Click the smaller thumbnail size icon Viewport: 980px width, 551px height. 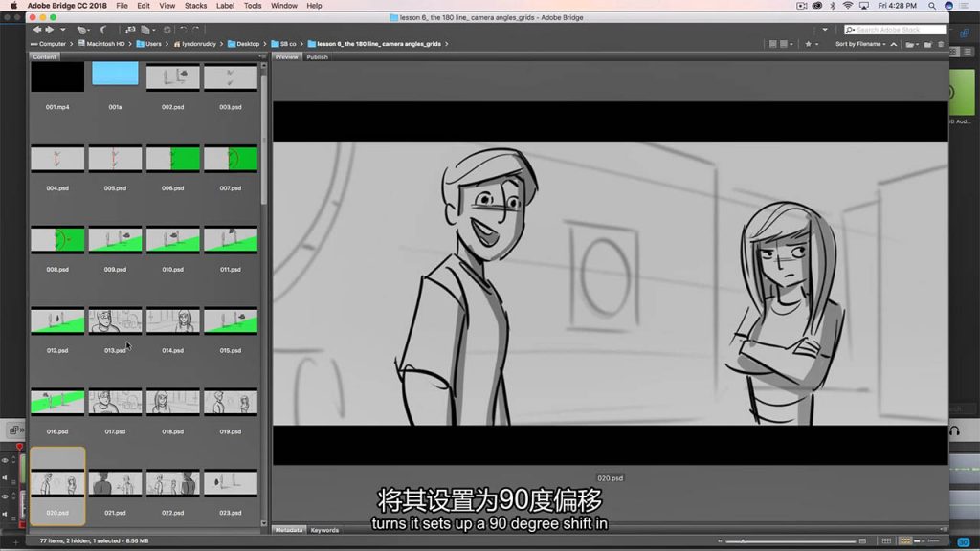[x=720, y=541]
